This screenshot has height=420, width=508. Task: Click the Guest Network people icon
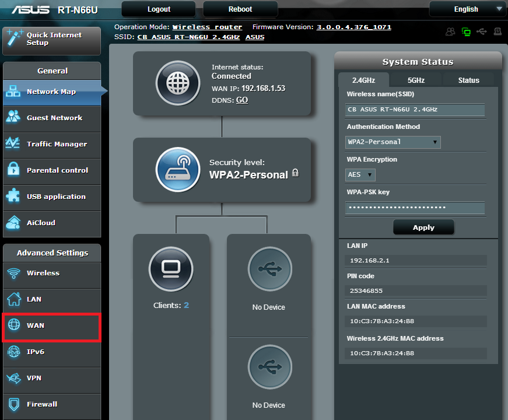pos(13,117)
